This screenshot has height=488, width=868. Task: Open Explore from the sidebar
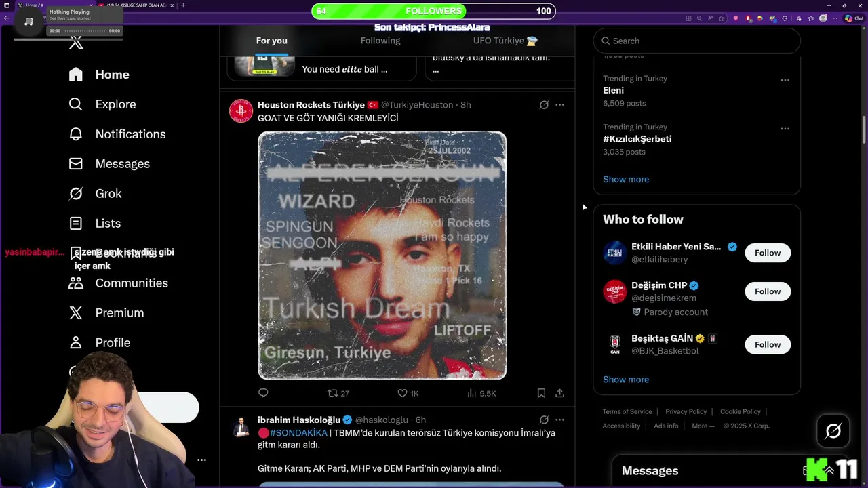(x=102, y=104)
